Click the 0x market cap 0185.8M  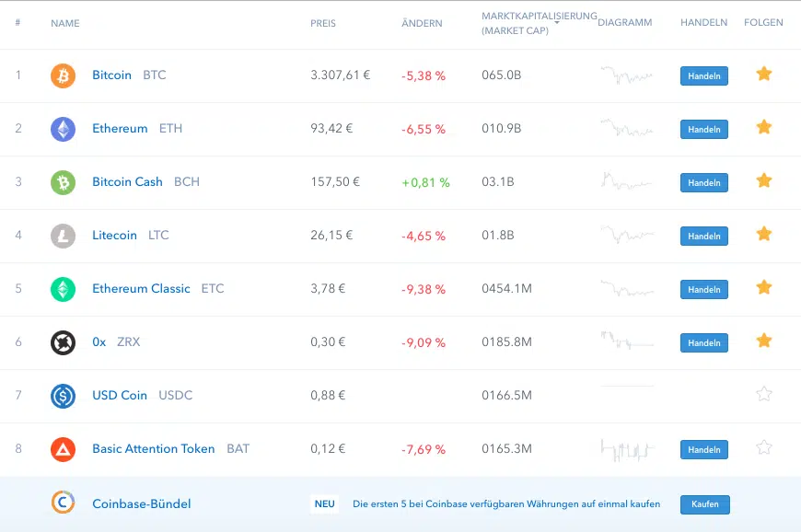point(506,342)
